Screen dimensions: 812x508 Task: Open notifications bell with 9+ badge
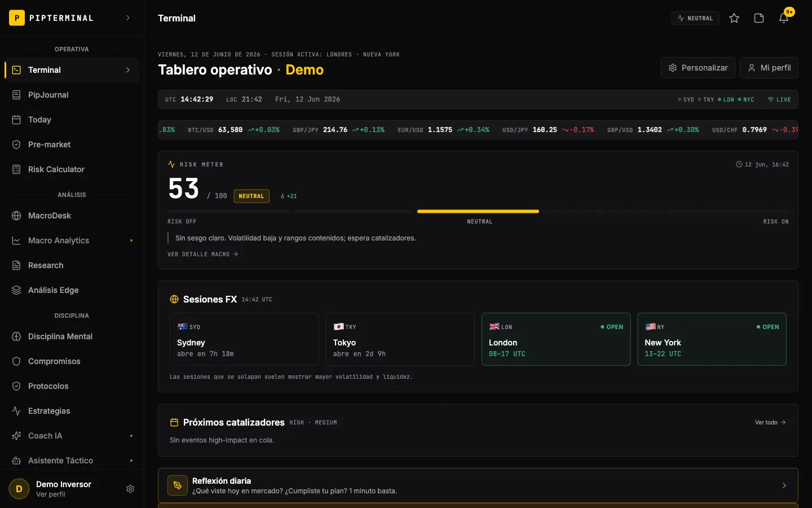(784, 18)
